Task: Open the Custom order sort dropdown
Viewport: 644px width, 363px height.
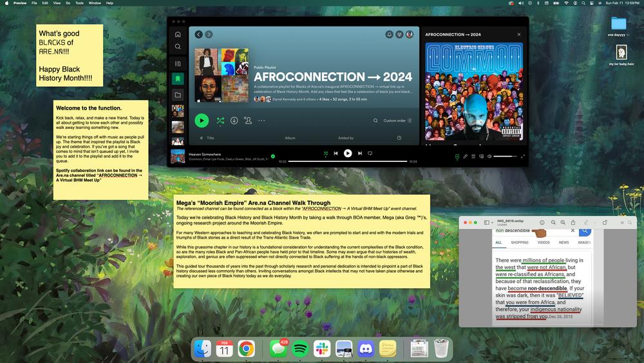Action: (397, 121)
